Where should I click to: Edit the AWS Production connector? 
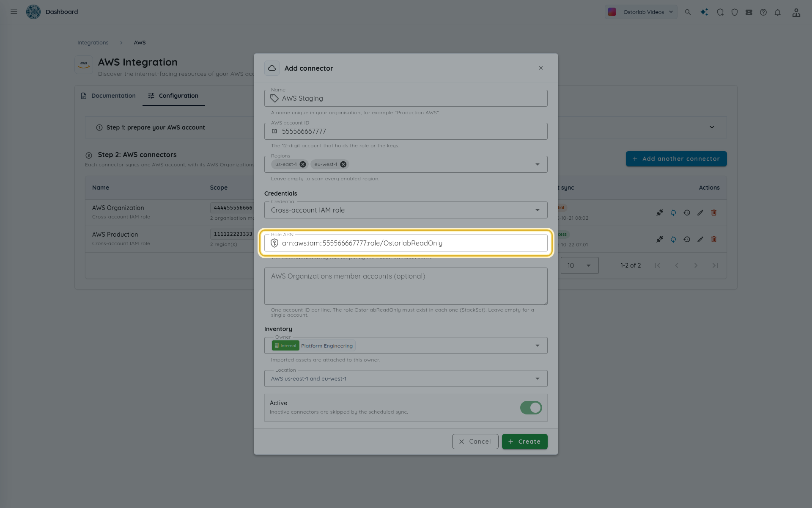[700, 239]
